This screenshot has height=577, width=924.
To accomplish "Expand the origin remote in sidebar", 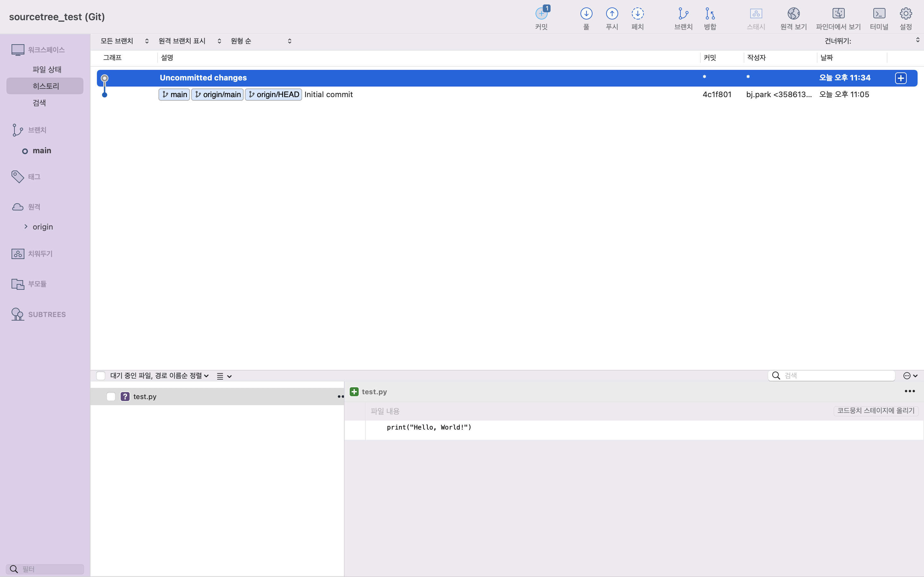I will pyautogui.click(x=26, y=227).
